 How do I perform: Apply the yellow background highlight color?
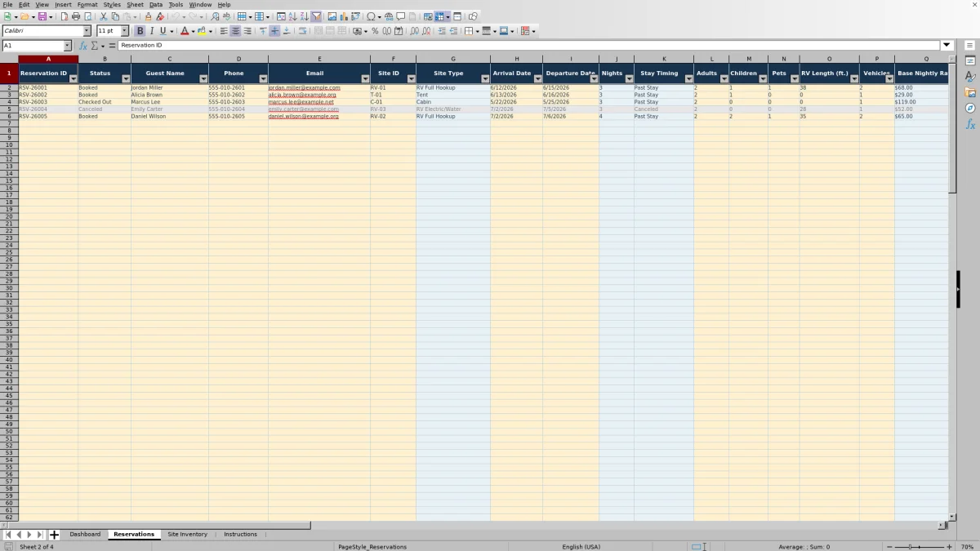[x=201, y=31]
